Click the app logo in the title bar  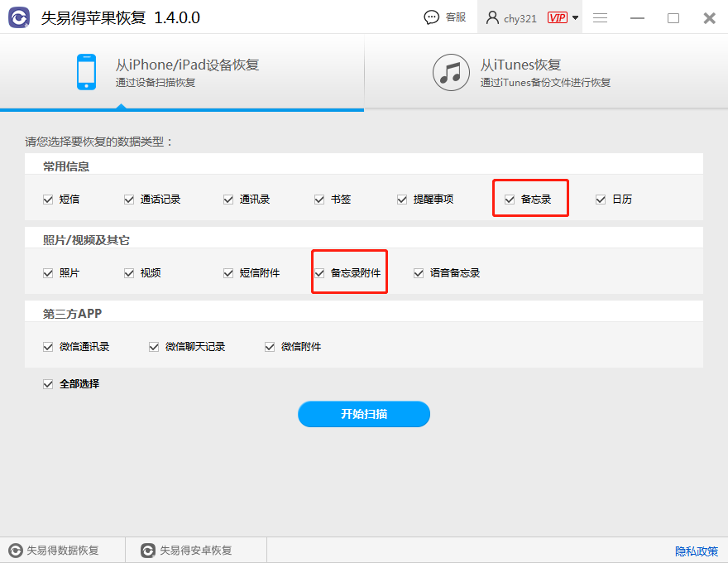click(19, 17)
